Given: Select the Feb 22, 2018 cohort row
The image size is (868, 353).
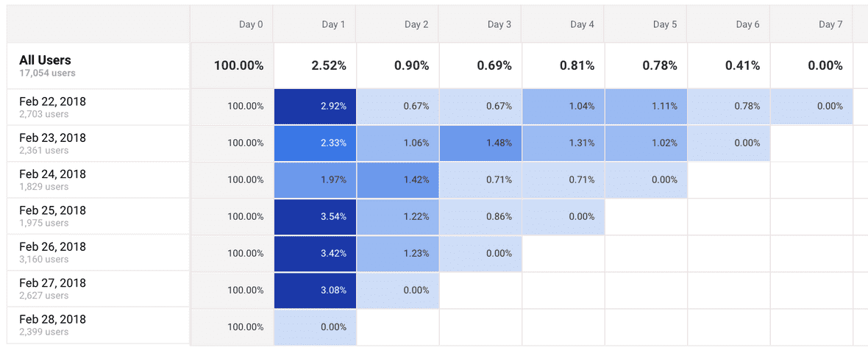Looking at the screenshot, I should [52, 107].
